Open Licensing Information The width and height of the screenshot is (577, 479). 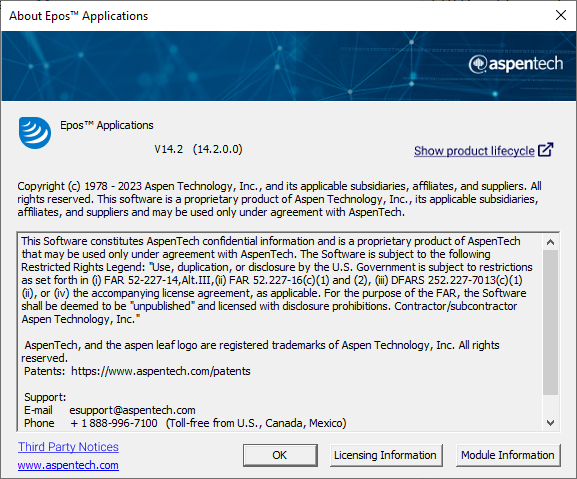click(x=386, y=455)
